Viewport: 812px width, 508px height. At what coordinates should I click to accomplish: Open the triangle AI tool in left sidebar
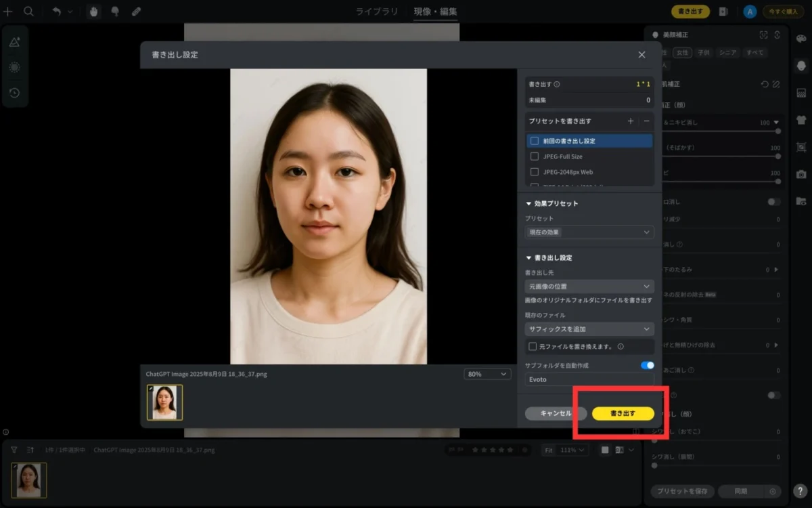(x=15, y=42)
